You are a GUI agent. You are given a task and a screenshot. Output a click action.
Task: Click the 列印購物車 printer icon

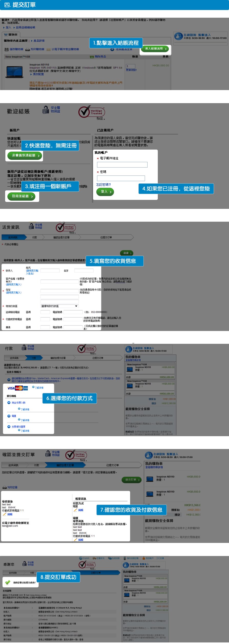[x=28, y=49]
